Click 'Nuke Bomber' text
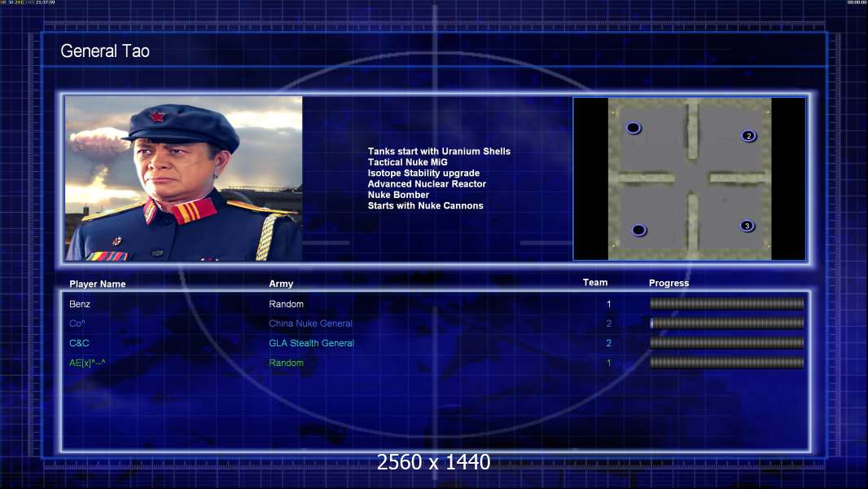The width and height of the screenshot is (868, 489). point(398,195)
